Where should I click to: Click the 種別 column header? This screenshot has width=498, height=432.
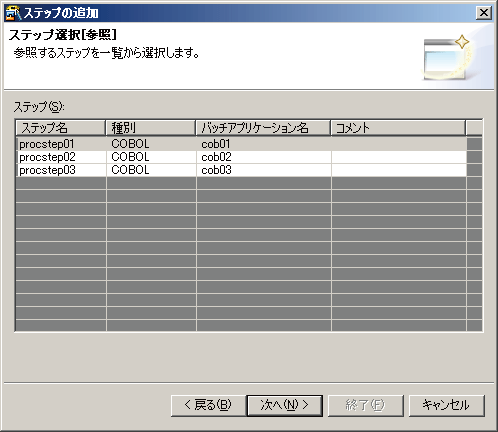[x=150, y=128]
